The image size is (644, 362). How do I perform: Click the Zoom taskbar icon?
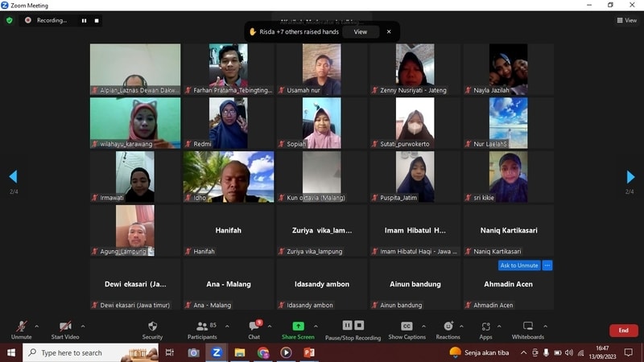pos(217,352)
